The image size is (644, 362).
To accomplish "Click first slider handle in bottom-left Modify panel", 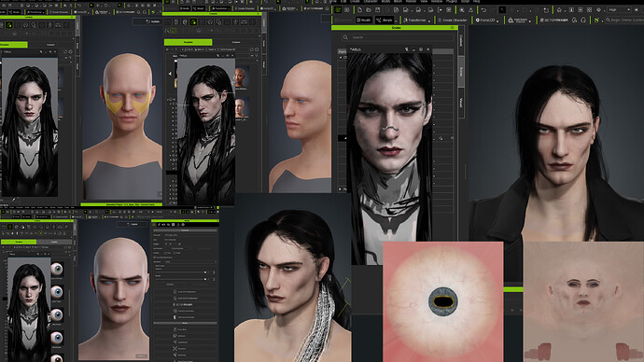I will coord(205,272).
